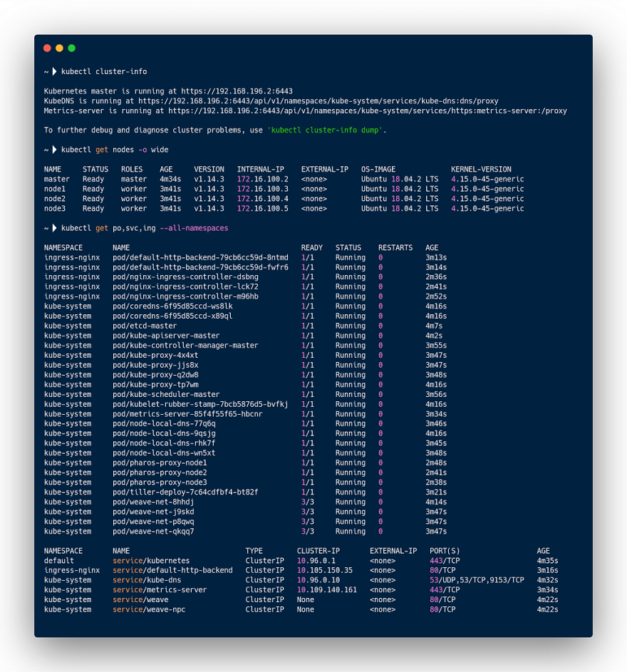Click pod/node-local-dns-9qsjg
The height and width of the screenshot is (672, 627).
click(164, 434)
